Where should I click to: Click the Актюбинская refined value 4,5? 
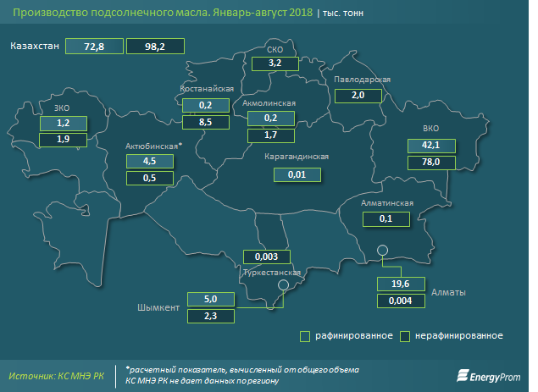(x=148, y=161)
